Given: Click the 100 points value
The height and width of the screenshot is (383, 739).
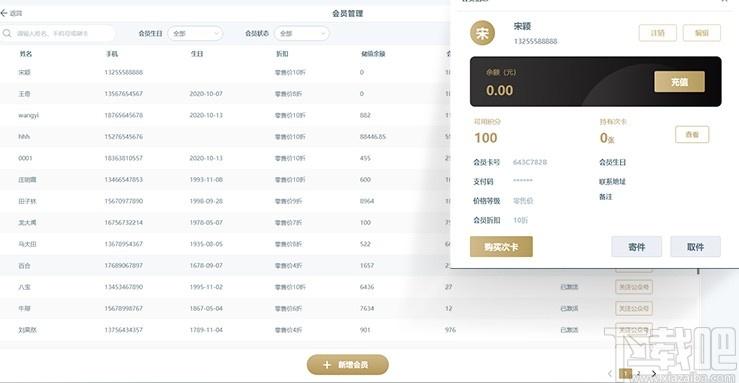Looking at the screenshot, I should pos(485,138).
